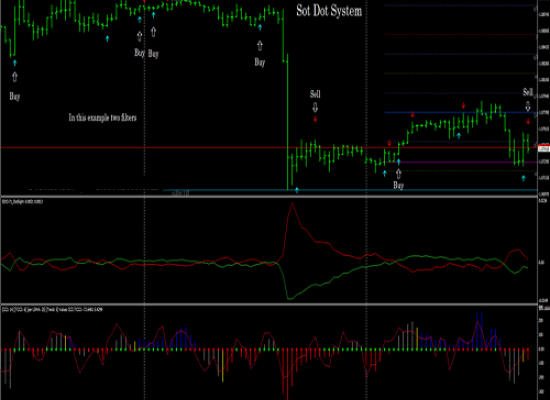Click the "Buy" label below the purple line
The image size is (550, 400).
tap(398, 185)
